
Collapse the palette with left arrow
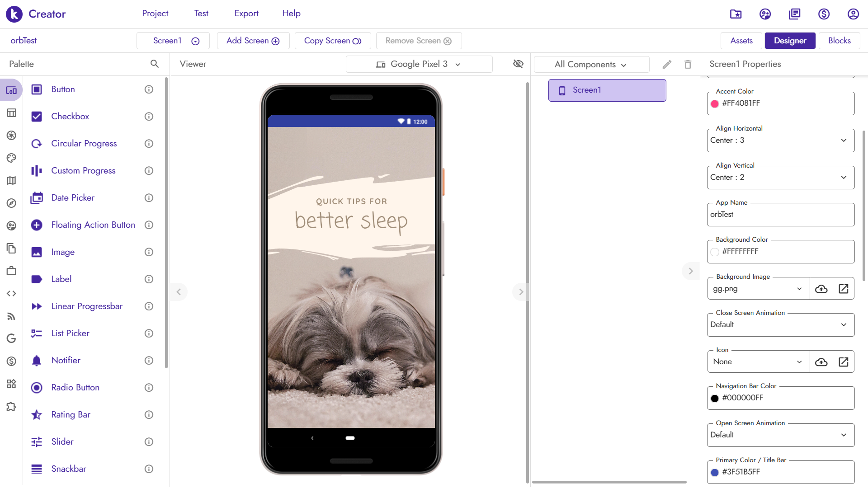click(179, 292)
